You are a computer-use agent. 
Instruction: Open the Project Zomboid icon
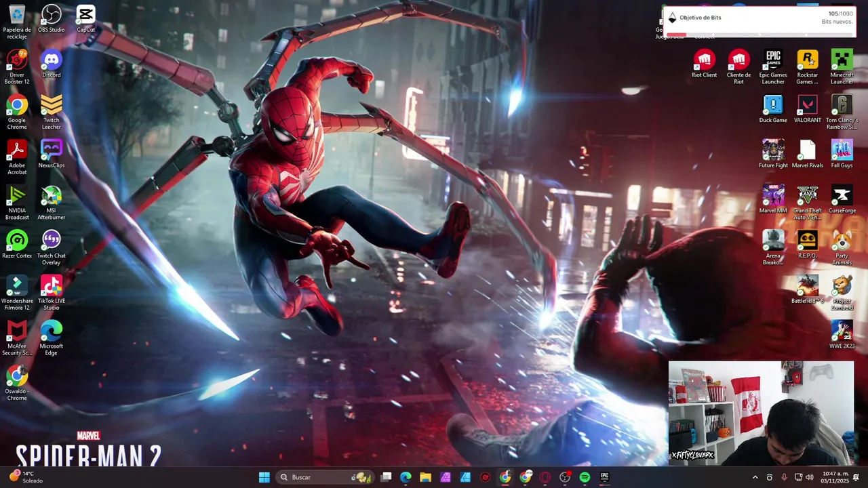[842, 293]
